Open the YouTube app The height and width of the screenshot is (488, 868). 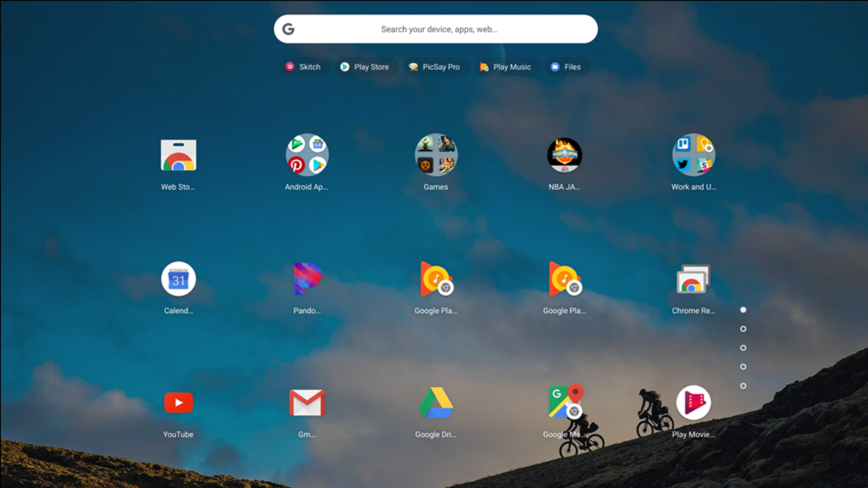pos(178,403)
